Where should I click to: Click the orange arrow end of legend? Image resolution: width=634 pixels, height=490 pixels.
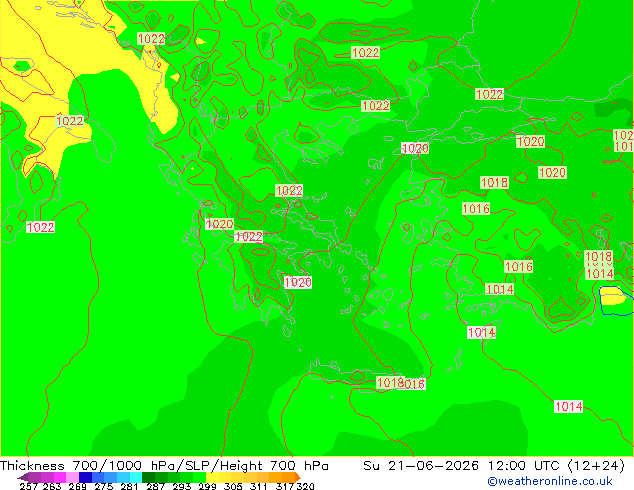(298, 477)
